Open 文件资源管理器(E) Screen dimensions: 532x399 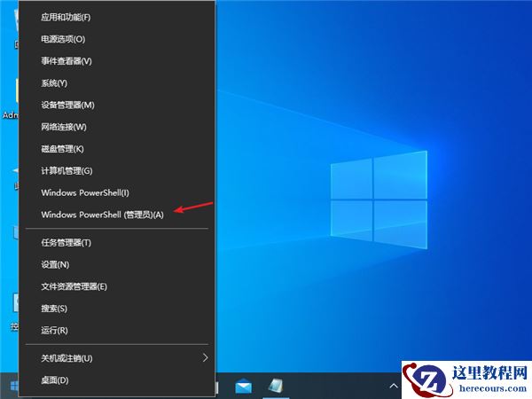[117, 286]
